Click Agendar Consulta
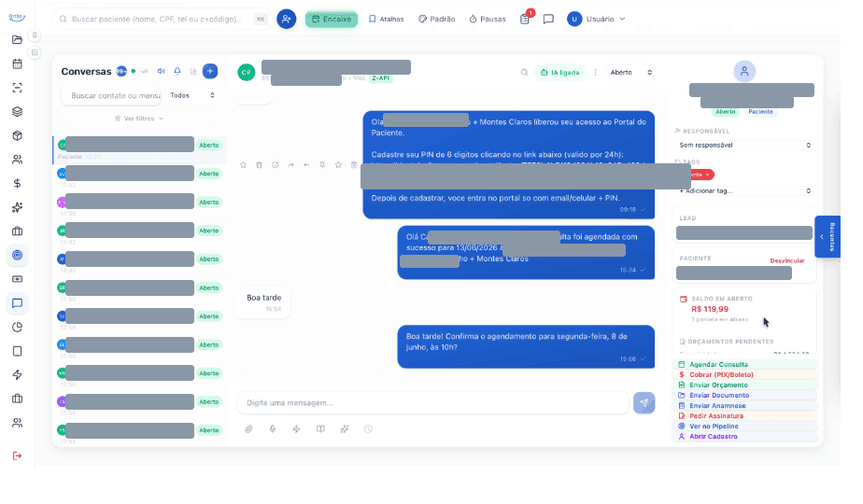This screenshot has width=863, height=504. coord(744,364)
